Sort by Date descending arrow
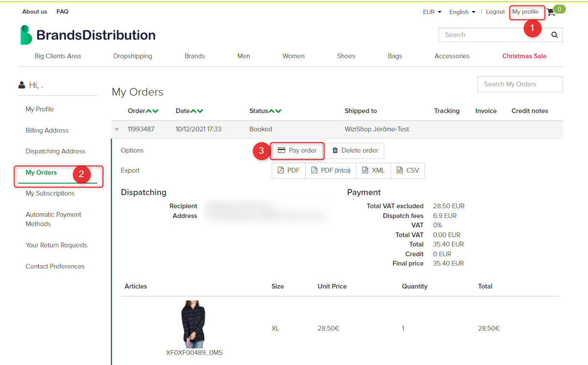588x365 pixels. pos(200,111)
